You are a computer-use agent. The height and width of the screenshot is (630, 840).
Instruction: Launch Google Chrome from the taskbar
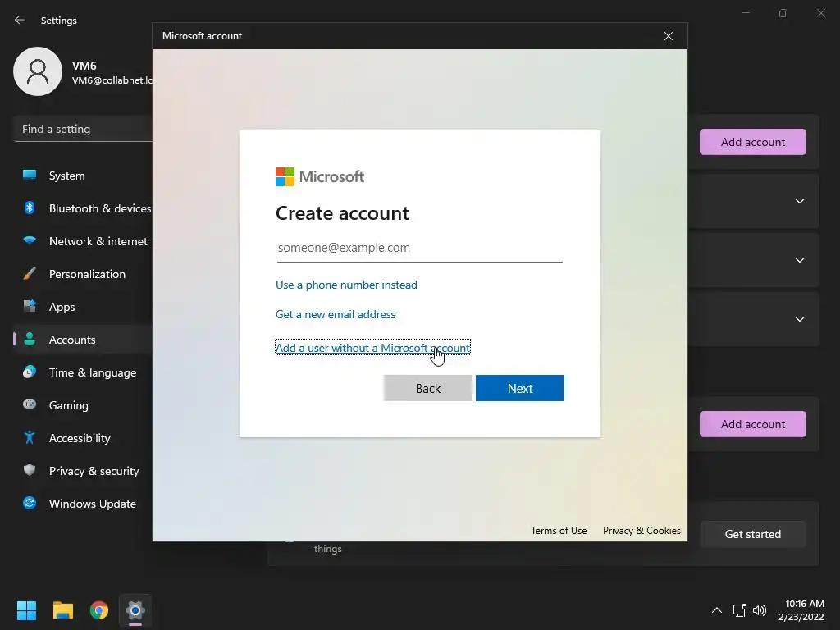pos(99,610)
